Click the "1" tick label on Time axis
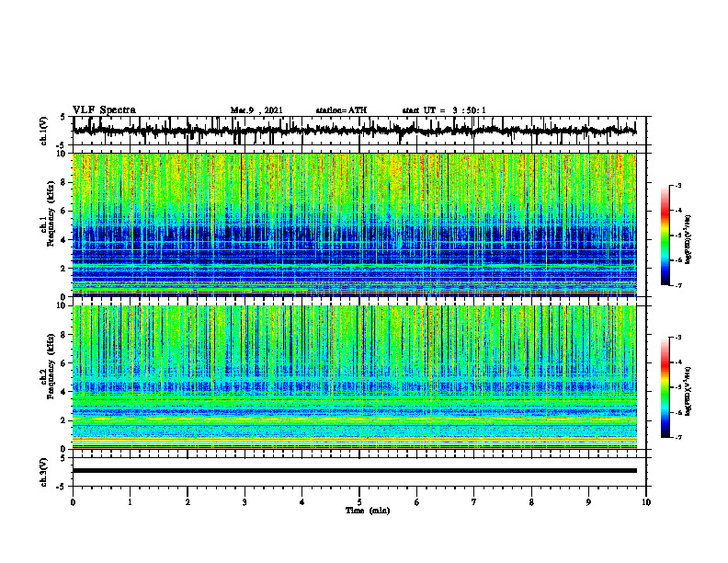The image size is (728, 563). click(130, 502)
